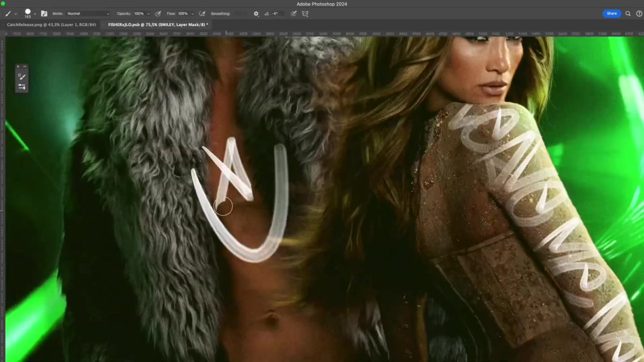The width and height of the screenshot is (644, 362).
Task: Click the Flow value field showing 100%
Action: point(183,14)
